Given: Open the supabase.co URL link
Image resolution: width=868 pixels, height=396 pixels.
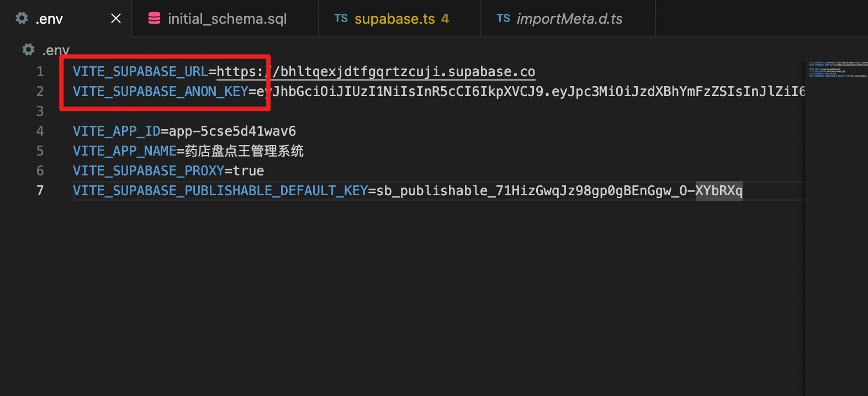Looking at the screenshot, I should (376, 72).
